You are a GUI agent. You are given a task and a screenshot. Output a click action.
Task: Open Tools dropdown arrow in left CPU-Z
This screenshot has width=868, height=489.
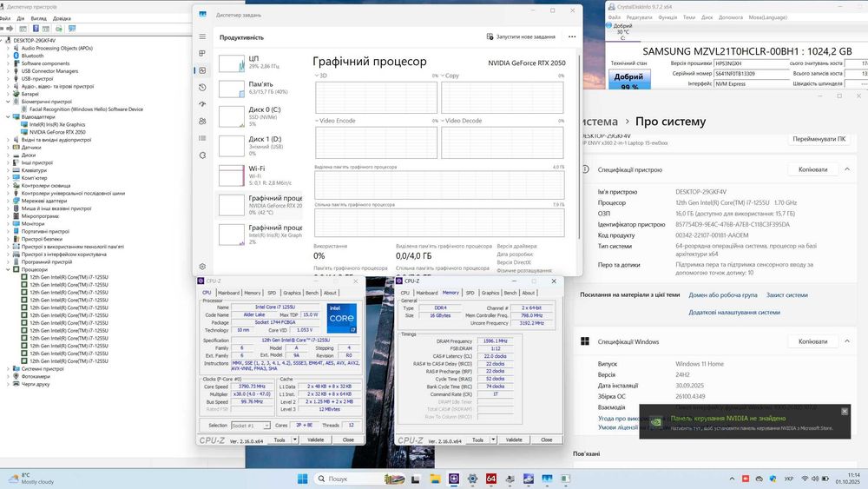tap(294, 439)
